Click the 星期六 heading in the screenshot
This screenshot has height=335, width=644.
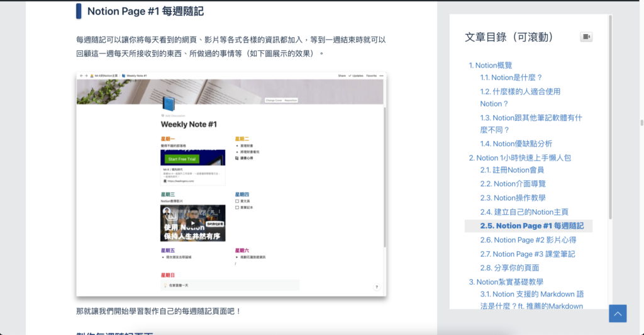(242, 251)
